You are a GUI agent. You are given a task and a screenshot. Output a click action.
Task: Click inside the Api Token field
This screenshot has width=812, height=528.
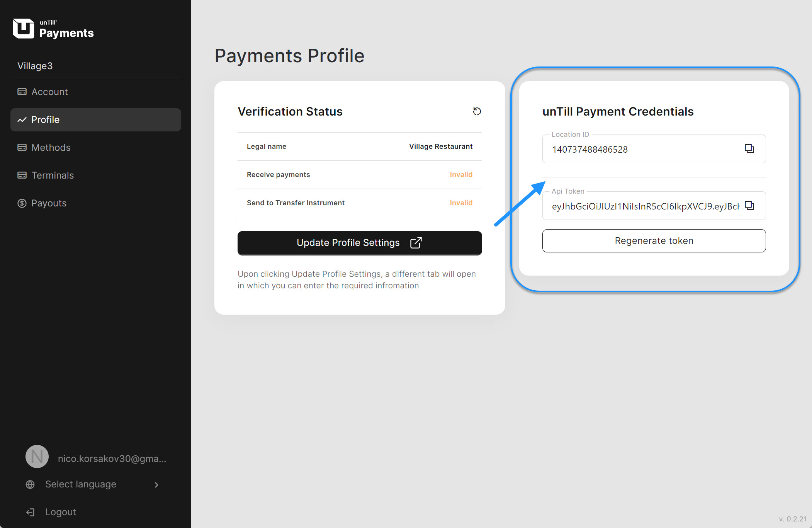(645, 206)
